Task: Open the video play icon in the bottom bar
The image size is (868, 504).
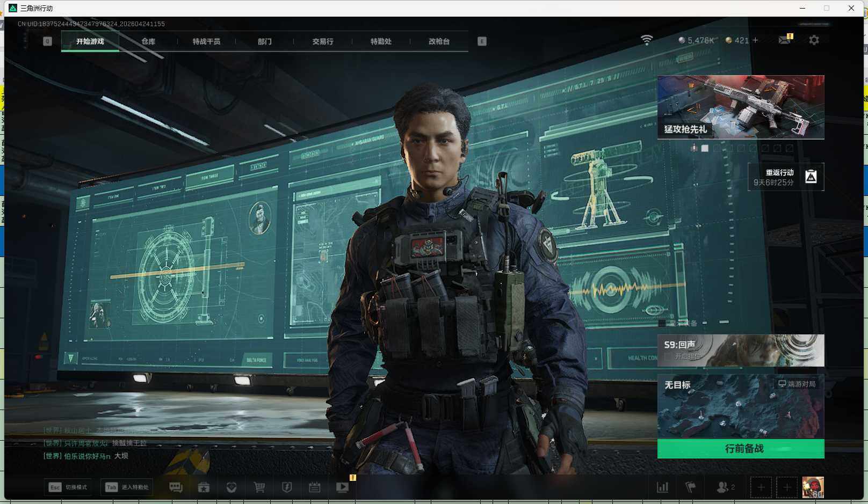Action: coord(343,487)
